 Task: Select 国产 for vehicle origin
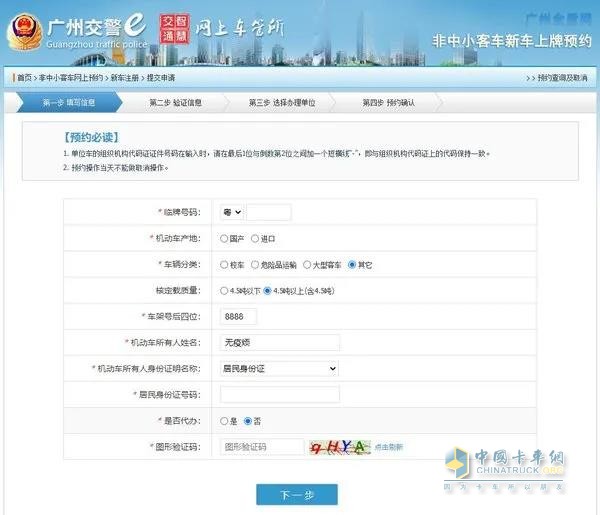point(224,239)
